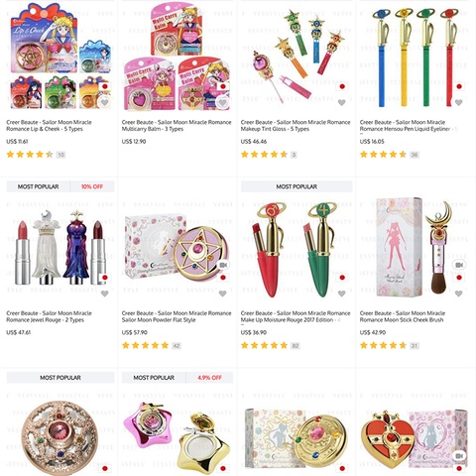Play video icon on Sailor Moon Powder compact
Viewport: 476px width, 476px height.
[223, 265]
